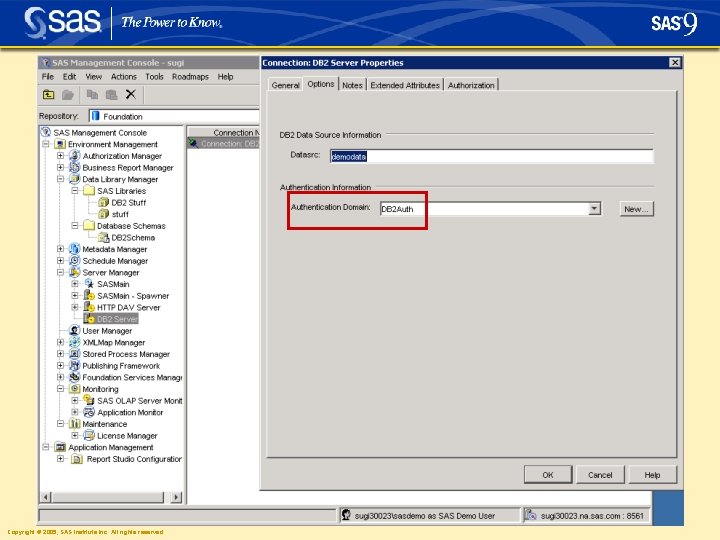Screen dimensions: 720x540
Task: Click the DB2 Stuff library icon
Action: tap(104, 202)
